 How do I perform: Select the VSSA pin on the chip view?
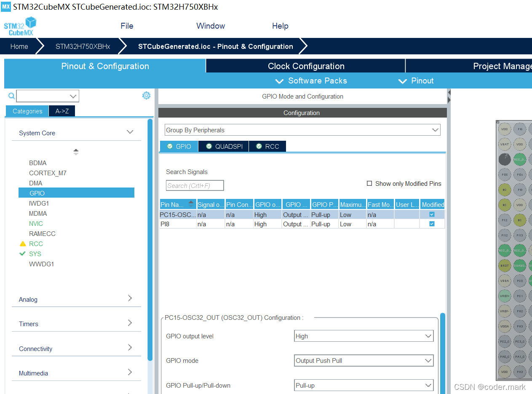tap(505, 326)
